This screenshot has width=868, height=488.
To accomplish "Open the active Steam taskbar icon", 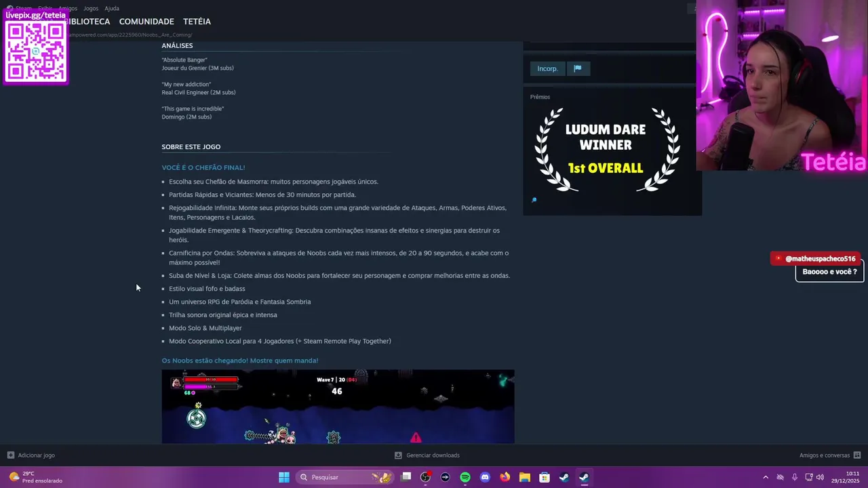I will [583, 477].
